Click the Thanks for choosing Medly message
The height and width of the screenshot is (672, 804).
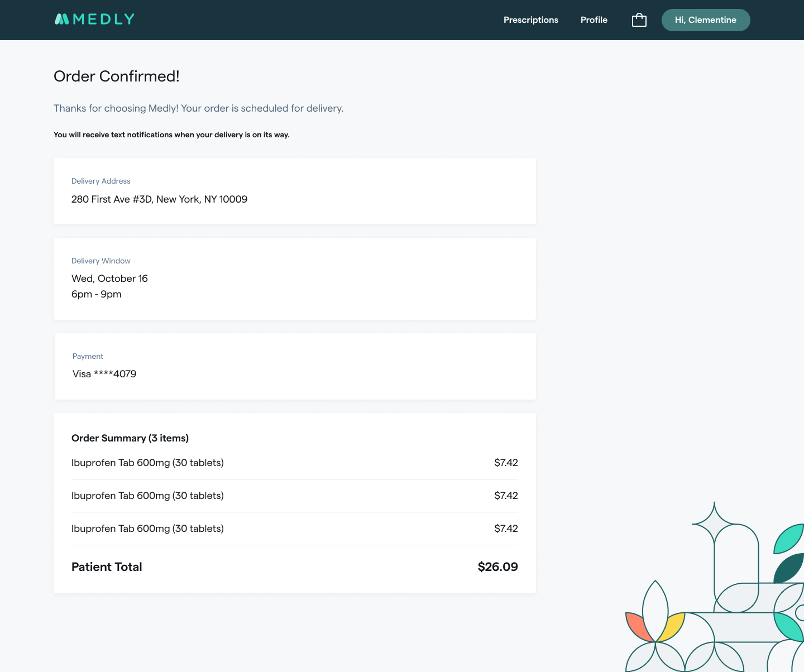tap(198, 108)
